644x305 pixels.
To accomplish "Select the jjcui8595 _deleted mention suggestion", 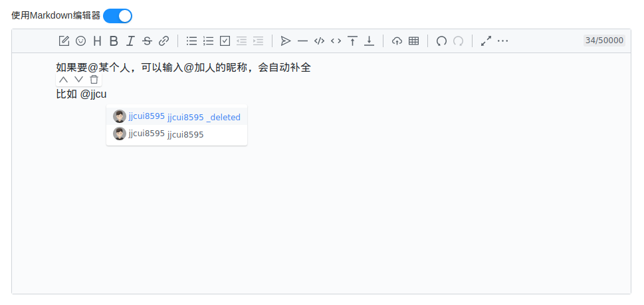I will (177, 116).
